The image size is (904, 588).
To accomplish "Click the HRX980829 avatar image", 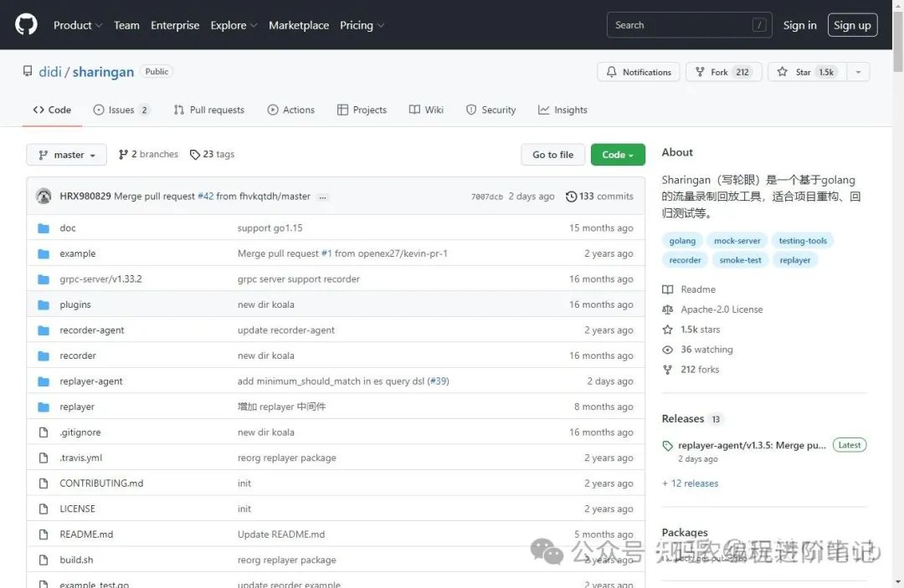I will [44, 196].
